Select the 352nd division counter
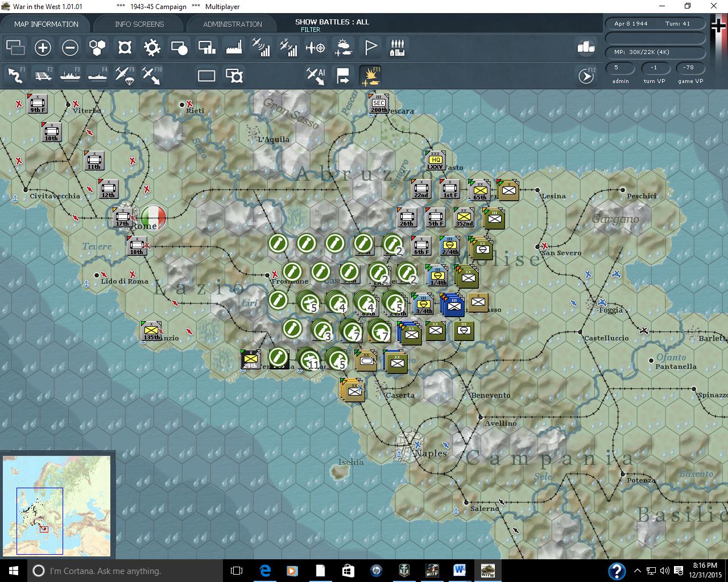728x582 pixels. pos(464,217)
